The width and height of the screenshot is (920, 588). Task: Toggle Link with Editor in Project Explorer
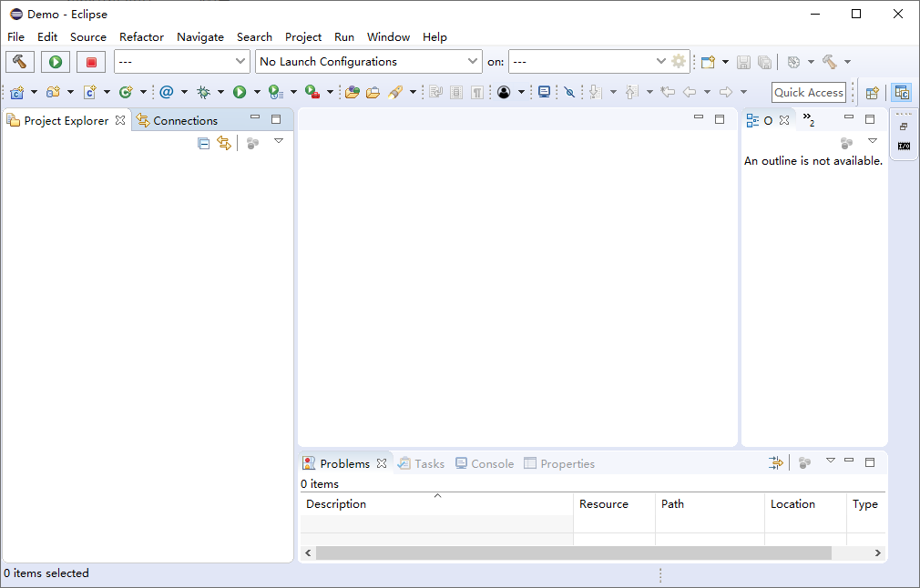click(224, 142)
